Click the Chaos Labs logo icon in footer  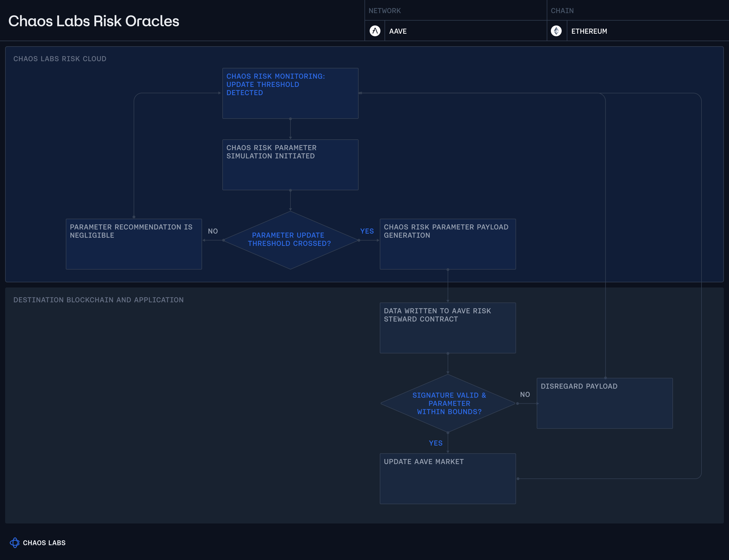[15, 543]
